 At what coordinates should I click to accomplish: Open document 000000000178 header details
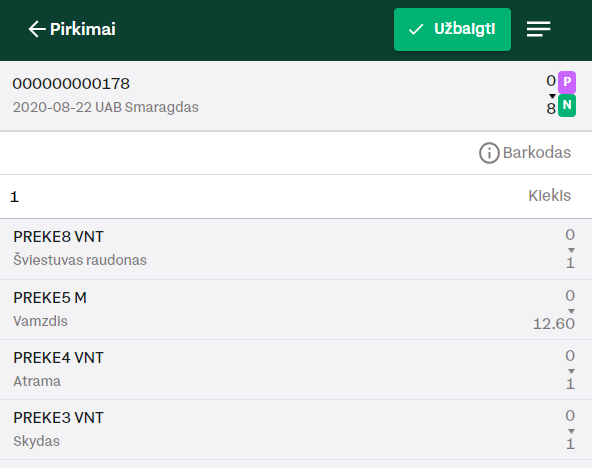pos(296,96)
